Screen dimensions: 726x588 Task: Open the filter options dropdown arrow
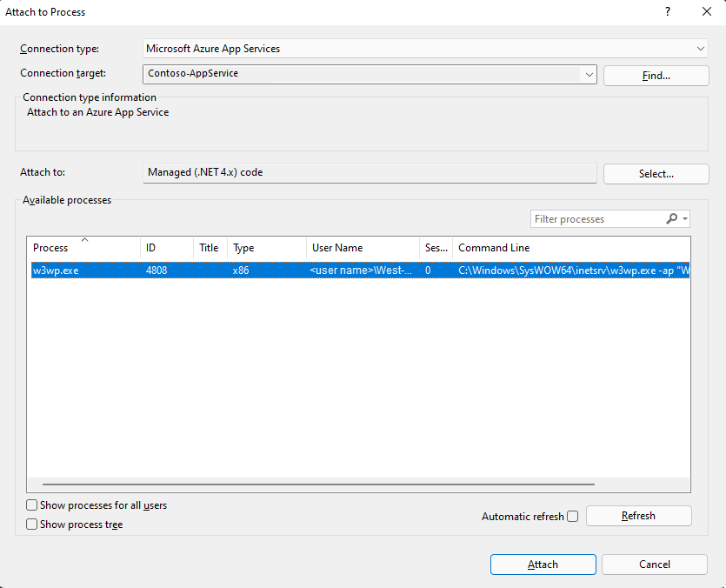[x=685, y=218]
